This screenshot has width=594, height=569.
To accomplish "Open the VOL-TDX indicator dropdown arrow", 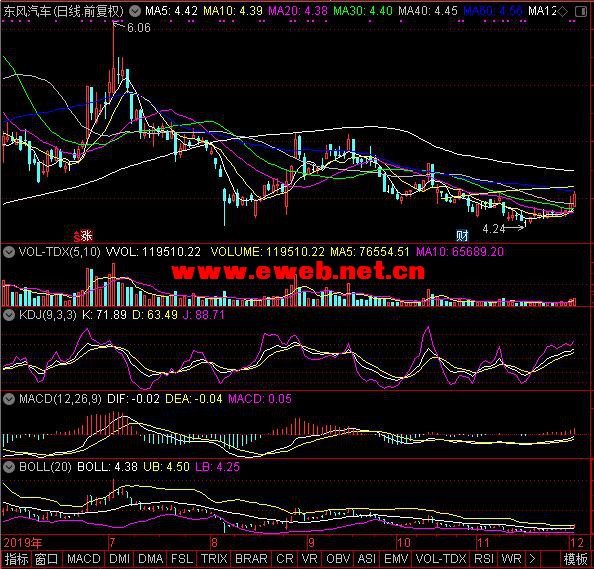I will point(9,252).
